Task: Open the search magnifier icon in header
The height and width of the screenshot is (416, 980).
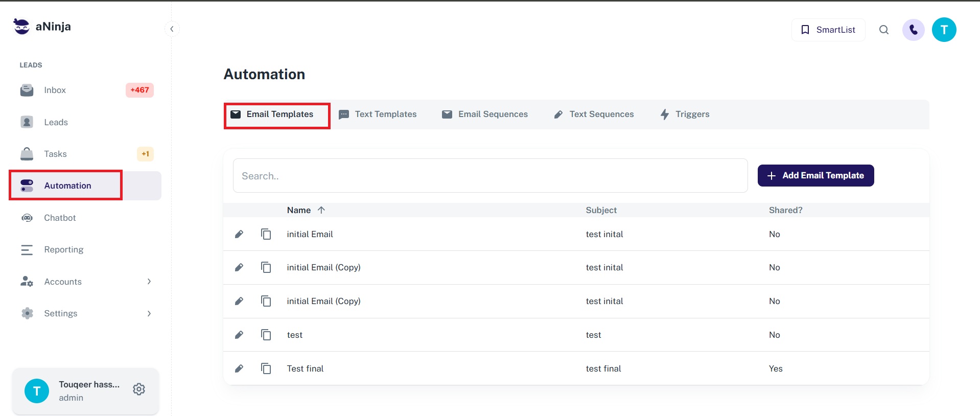Action: [883, 30]
